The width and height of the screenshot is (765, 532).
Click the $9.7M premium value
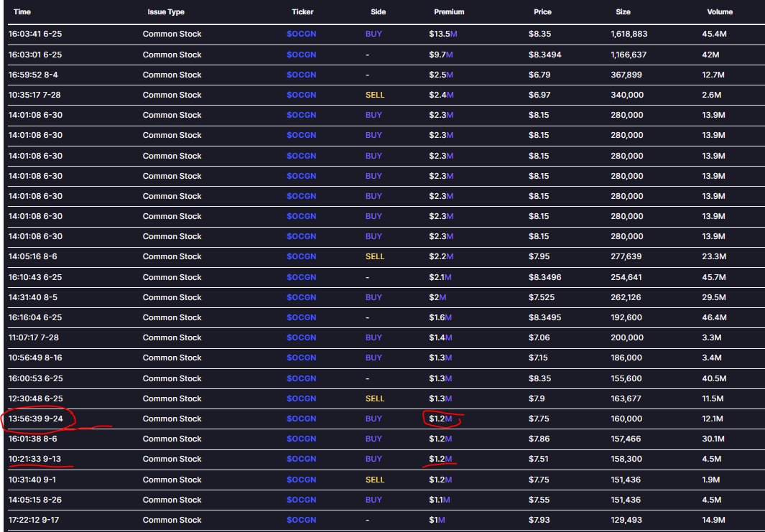point(440,55)
